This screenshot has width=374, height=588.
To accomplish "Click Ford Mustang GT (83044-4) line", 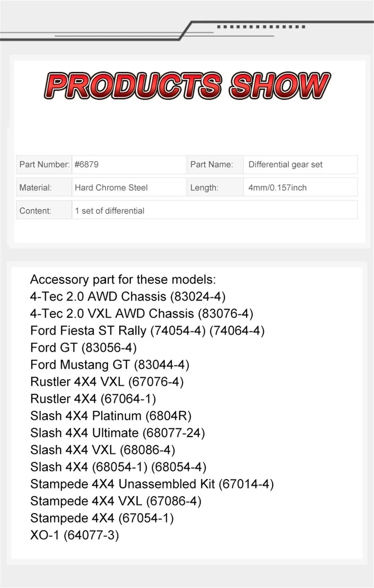I will point(110,365).
